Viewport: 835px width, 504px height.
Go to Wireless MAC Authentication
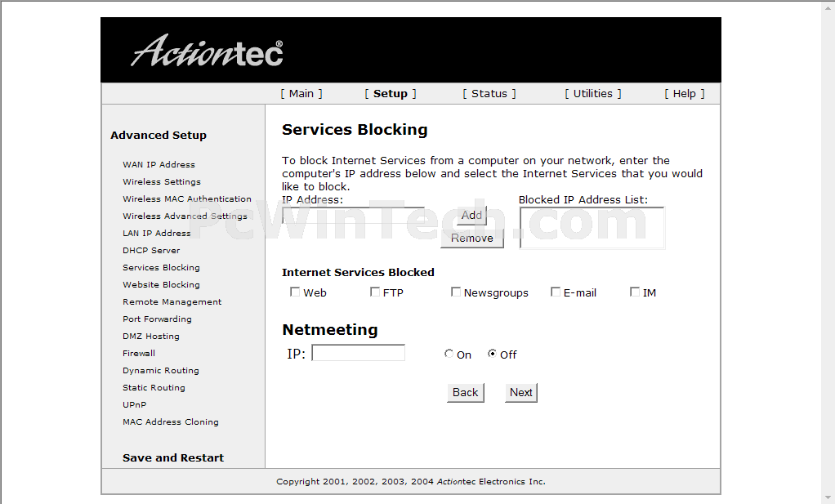(187, 198)
